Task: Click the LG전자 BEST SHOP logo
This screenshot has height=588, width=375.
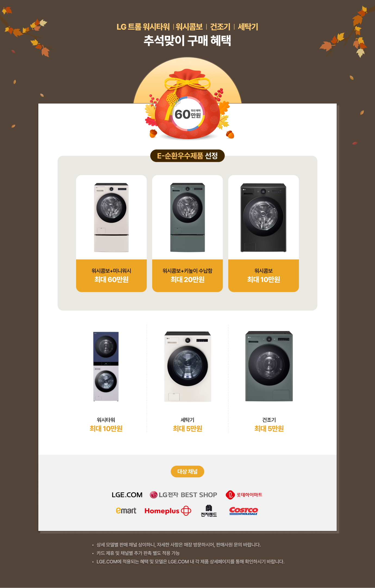Action: pyautogui.click(x=183, y=495)
